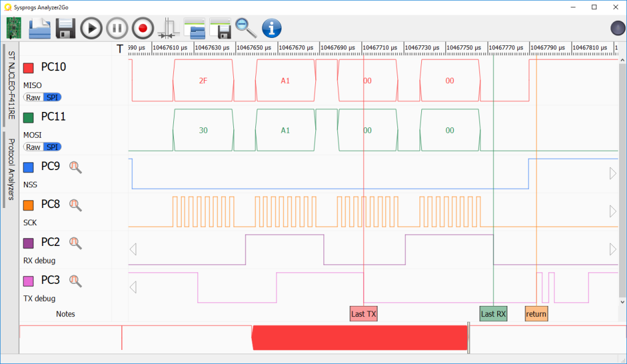Screen dimensions: 627x364
Task: Click the return marker below the timeline
Action: (536, 313)
